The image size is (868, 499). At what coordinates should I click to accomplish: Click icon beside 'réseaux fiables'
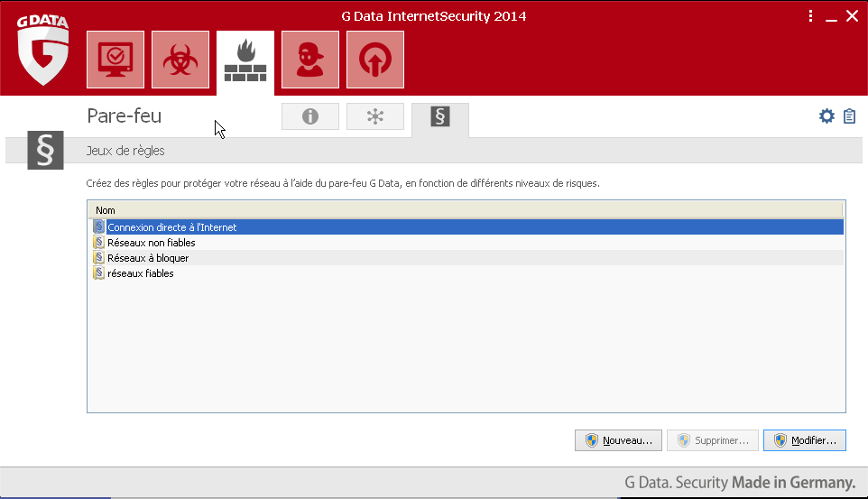coord(98,273)
